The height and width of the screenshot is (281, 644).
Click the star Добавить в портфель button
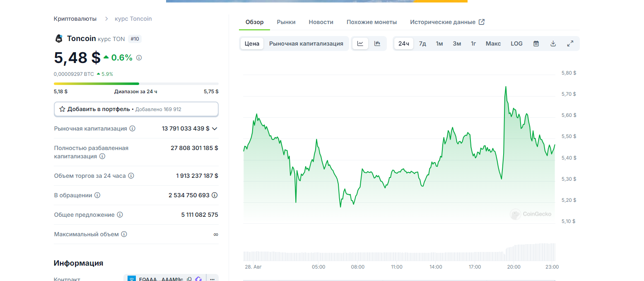(x=136, y=109)
